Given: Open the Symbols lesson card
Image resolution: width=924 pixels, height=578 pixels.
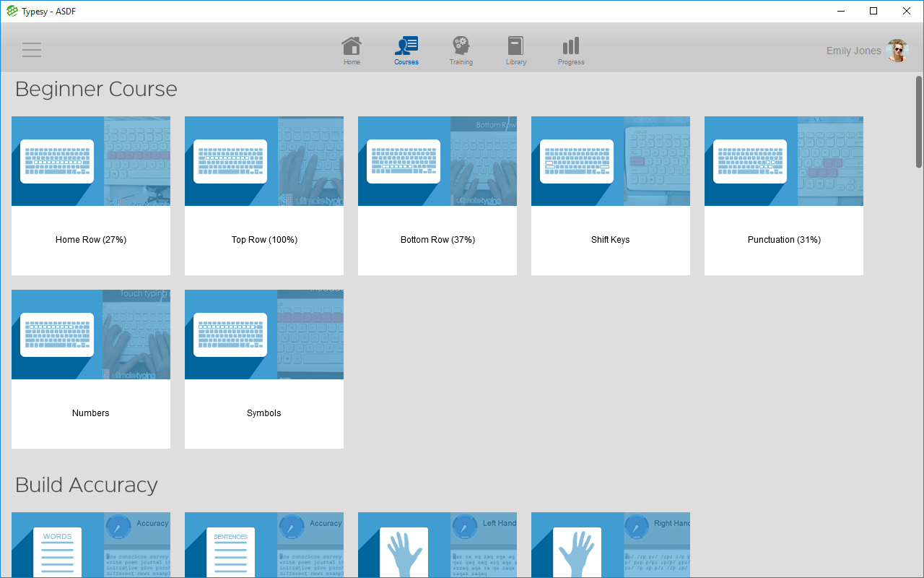Looking at the screenshot, I should coord(264,369).
